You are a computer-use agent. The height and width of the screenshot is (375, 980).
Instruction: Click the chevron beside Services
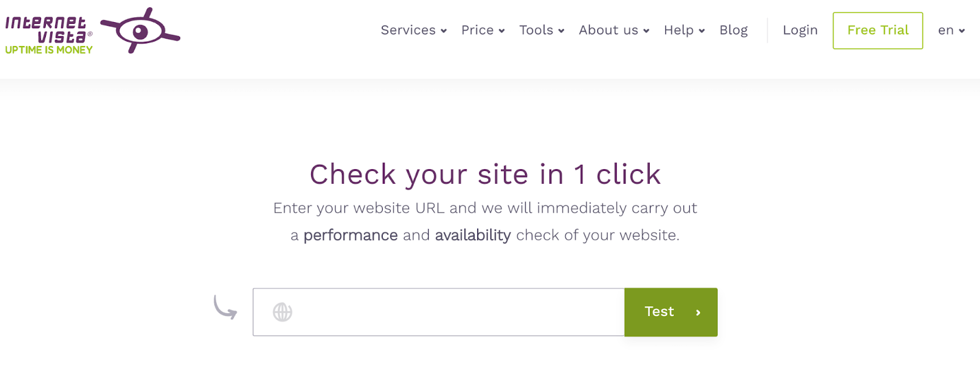click(443, 31)
